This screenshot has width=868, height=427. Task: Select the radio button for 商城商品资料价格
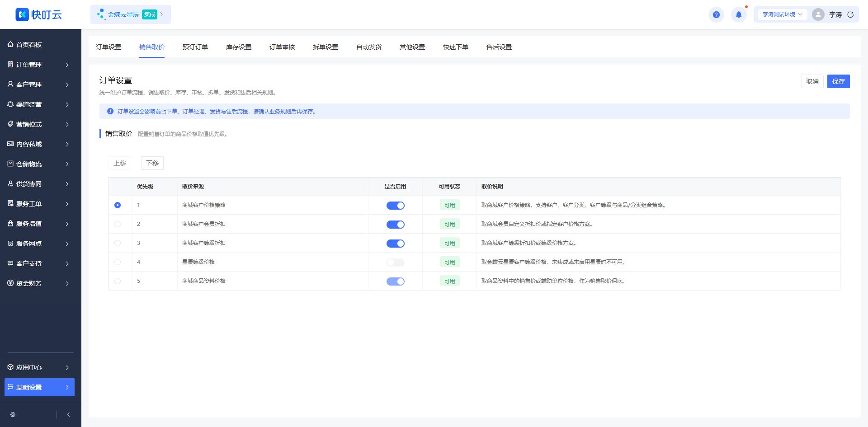pyautogui.click(x=118, y=281)
